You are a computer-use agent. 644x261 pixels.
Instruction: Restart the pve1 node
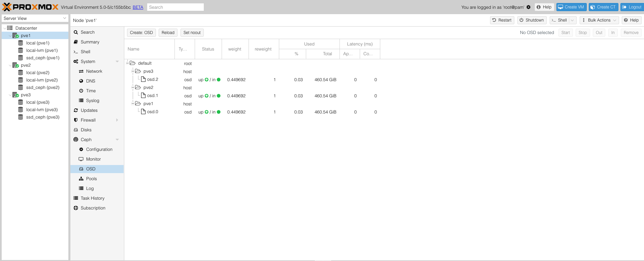[x=502, y=20]
